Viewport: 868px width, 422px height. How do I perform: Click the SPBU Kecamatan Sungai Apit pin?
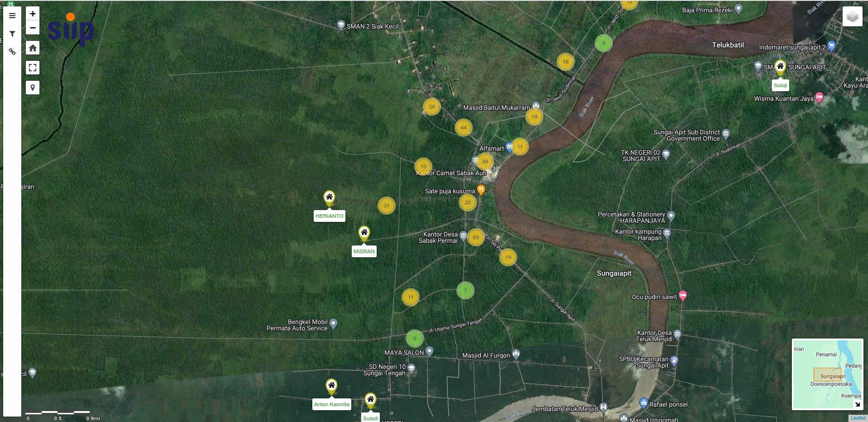pos(674,361)
